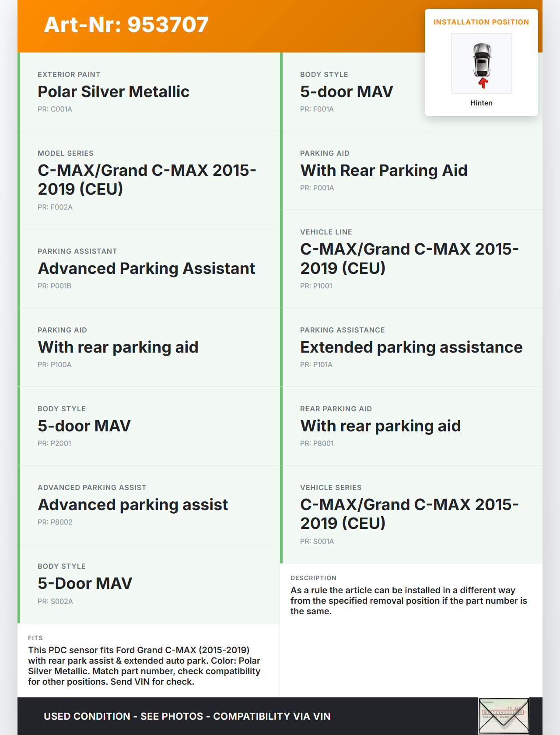Image resolution: width=560 pixels, height=735 pixels.
Task: Select the Model Series card PR F002A
Action: pos(149,180)
